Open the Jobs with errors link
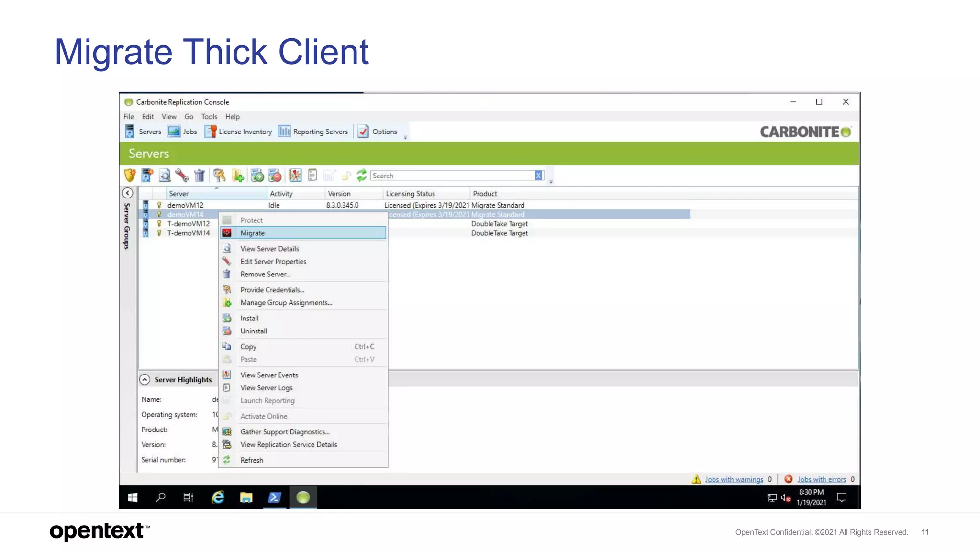The height and width of the screenshot is (551, 980). (822, 479)
